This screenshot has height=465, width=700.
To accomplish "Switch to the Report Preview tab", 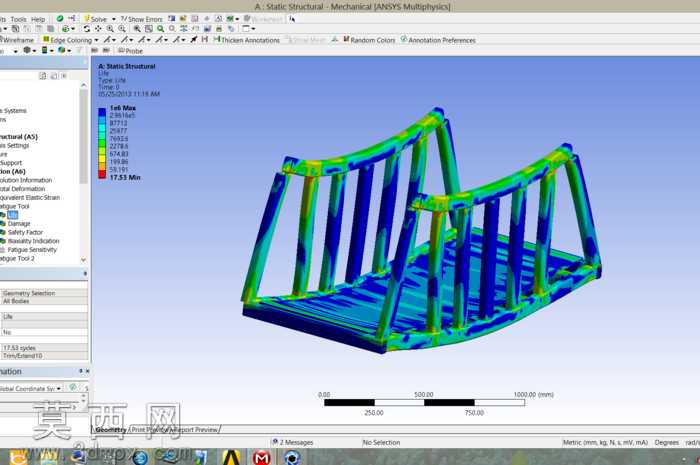I will (195, 430).
